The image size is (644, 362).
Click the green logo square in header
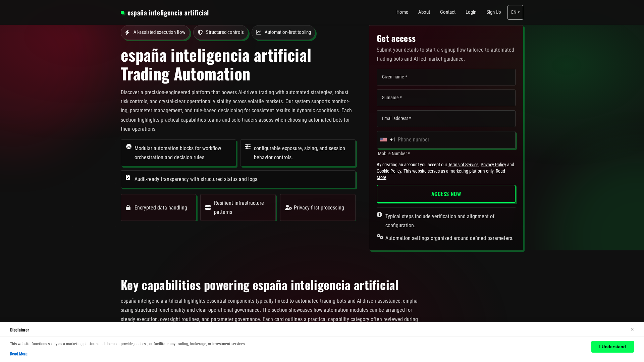pyautogui.click(x=123, y=13)
